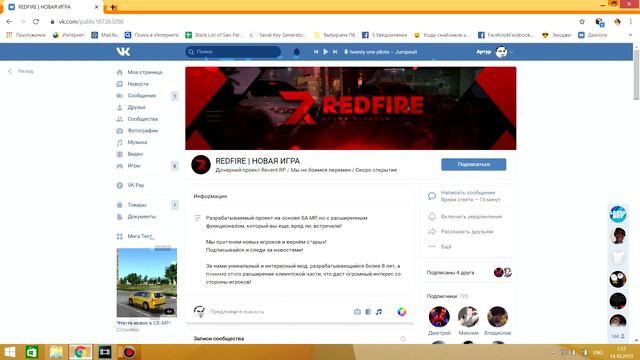Open the notifications bell in VK header

coord(297,52)
